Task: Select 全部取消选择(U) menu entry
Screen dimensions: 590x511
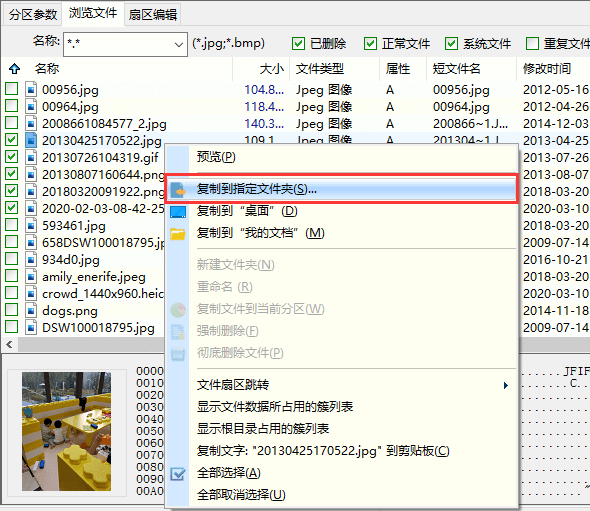Action: pyautogui.click(x=241, y=494)
